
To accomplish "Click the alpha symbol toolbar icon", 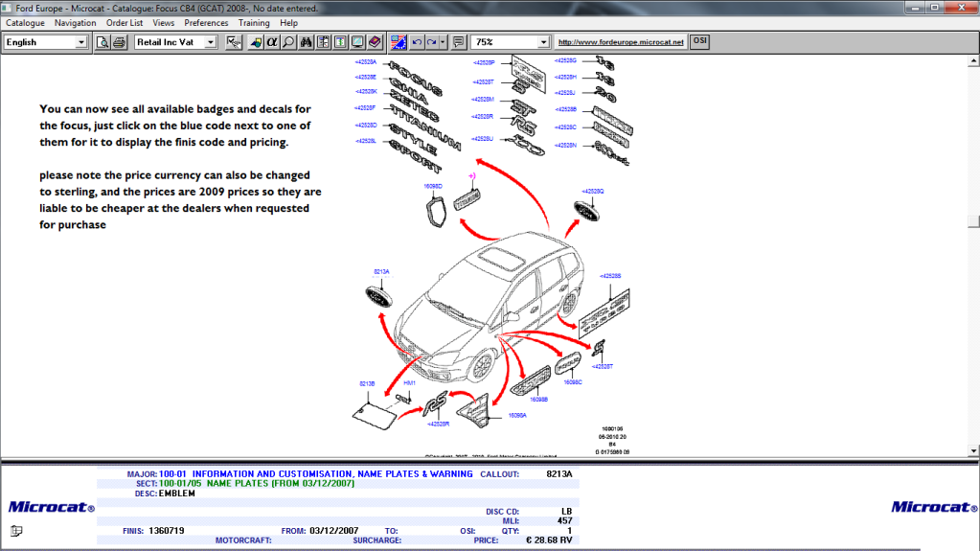I will click(x=272, y=42).
